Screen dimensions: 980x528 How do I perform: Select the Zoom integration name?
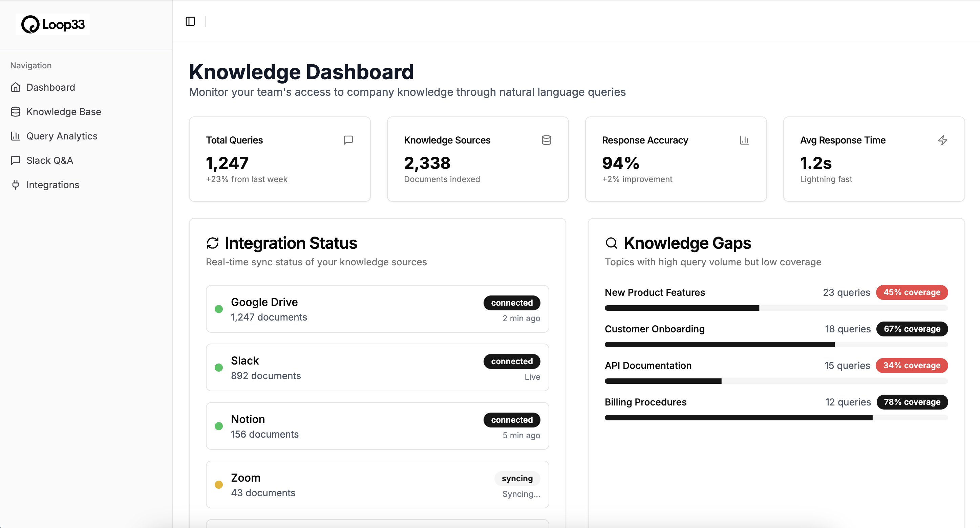(x=246, y=478)
